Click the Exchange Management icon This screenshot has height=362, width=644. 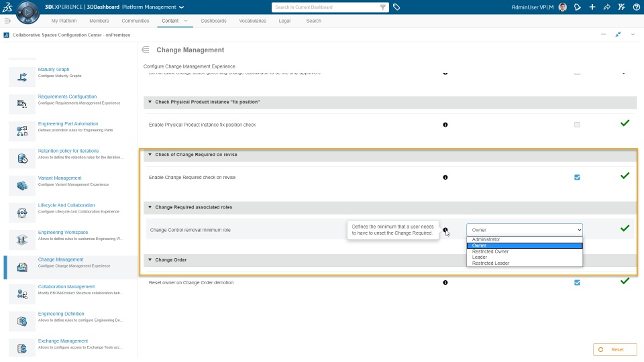click(x=22, y=349)
